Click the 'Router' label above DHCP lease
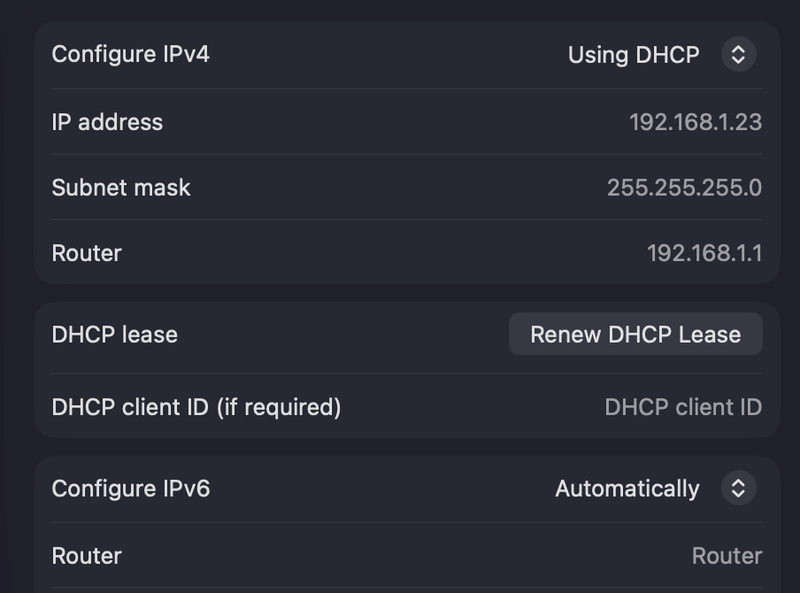800x593 pixels. 87,253
